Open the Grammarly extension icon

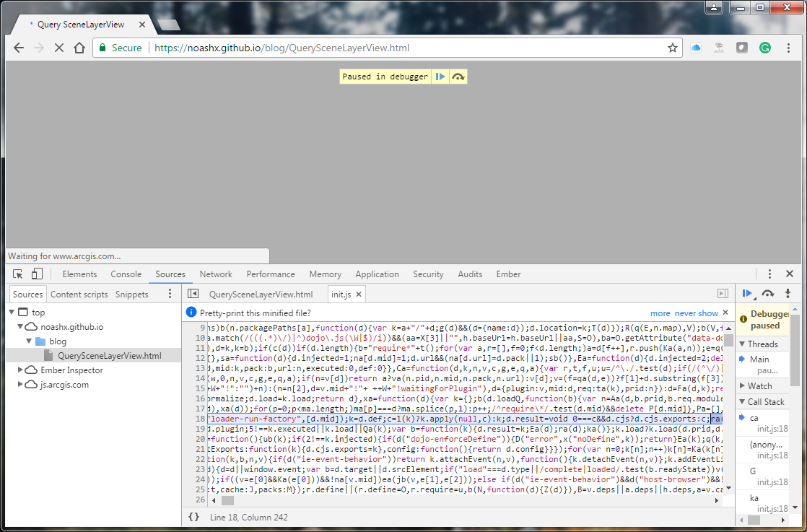765,48
